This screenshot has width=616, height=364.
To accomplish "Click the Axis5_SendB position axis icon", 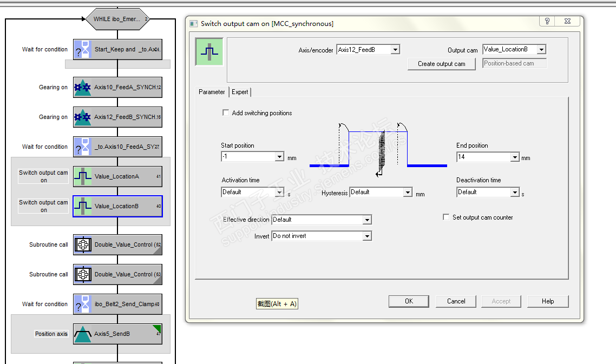I will (x=82, y=334).
